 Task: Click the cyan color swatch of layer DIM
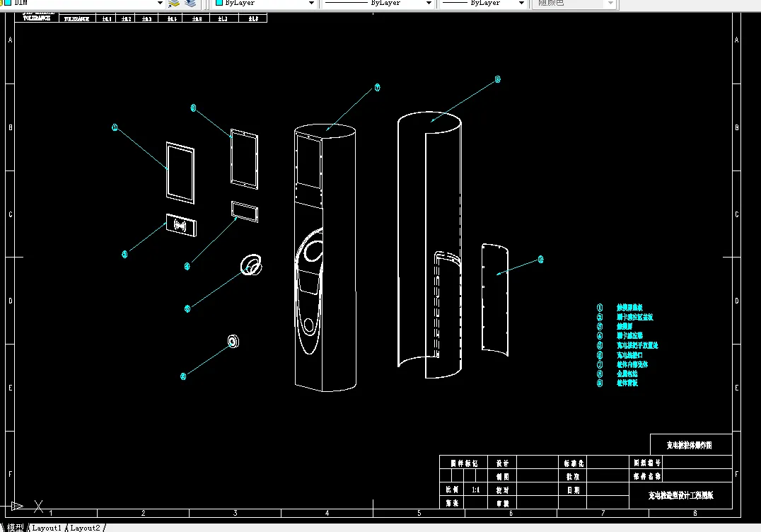(7, 2)
